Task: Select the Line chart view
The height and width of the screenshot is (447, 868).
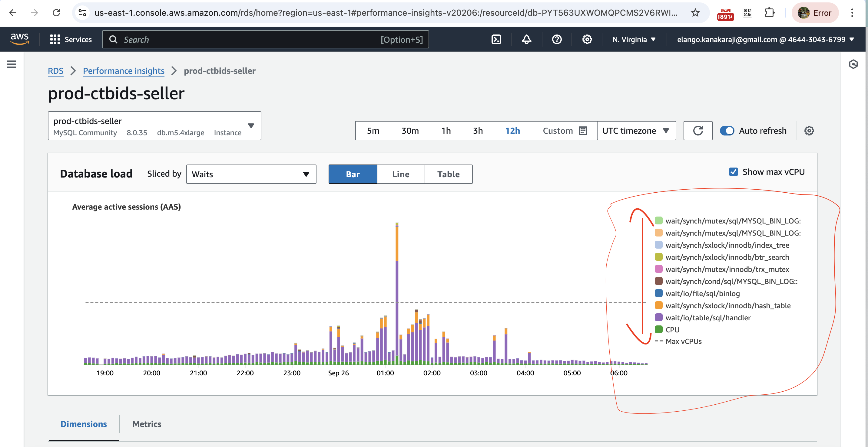Action: coord(400,174)
